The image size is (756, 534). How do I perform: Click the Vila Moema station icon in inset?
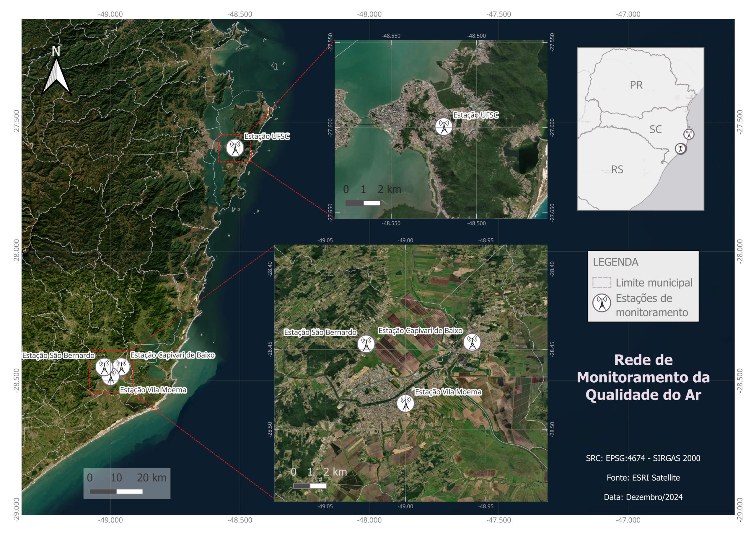[405, 403]
